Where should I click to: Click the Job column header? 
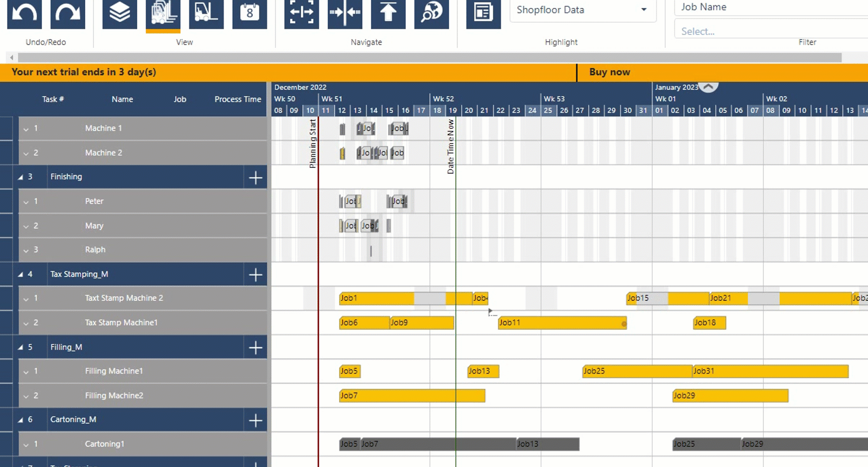180,99
